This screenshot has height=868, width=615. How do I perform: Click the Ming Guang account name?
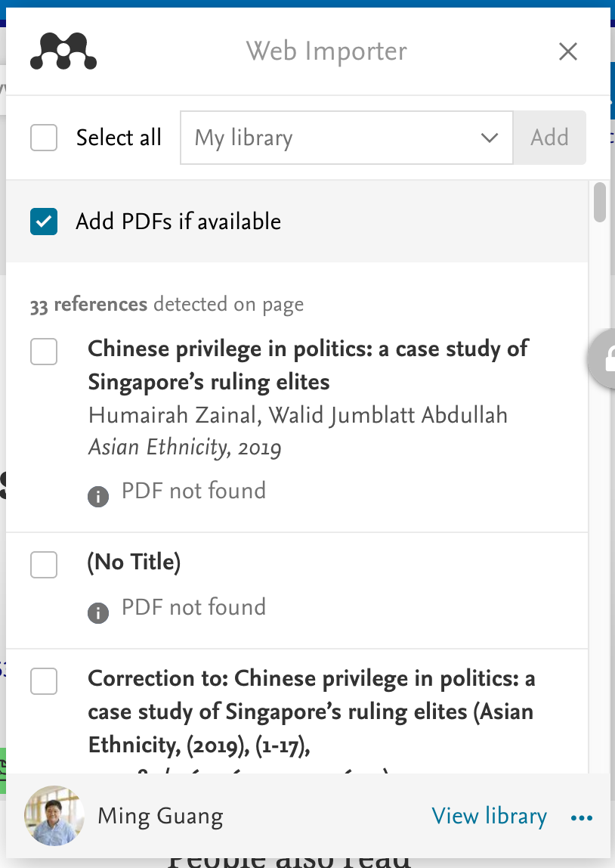(160, 817)
